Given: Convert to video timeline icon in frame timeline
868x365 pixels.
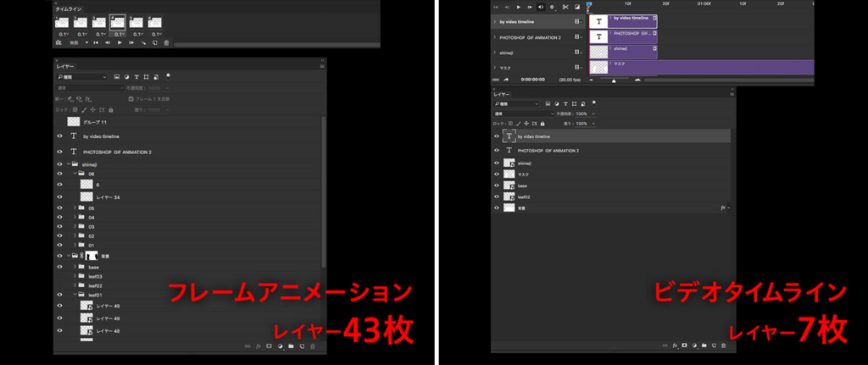Looking at the screenshot, I should [58, 42].
